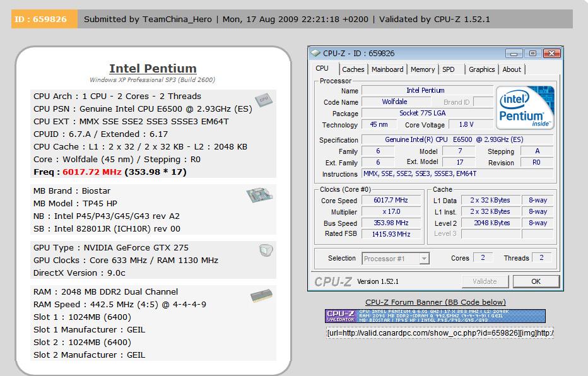The image size is (588, 376).
Task: Click the Technology value 45 nm
Action: point(379,124)
